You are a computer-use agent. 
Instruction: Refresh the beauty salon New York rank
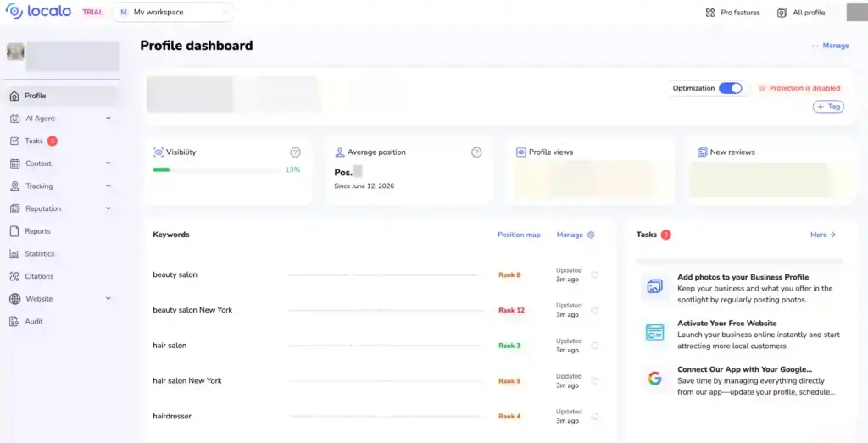594,310
